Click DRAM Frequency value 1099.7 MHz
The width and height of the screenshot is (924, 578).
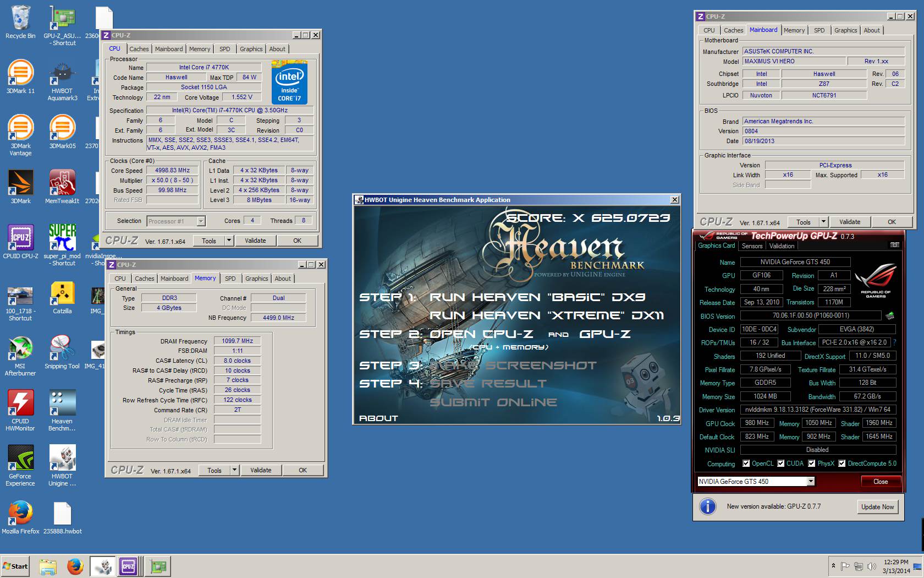point(238,341)
